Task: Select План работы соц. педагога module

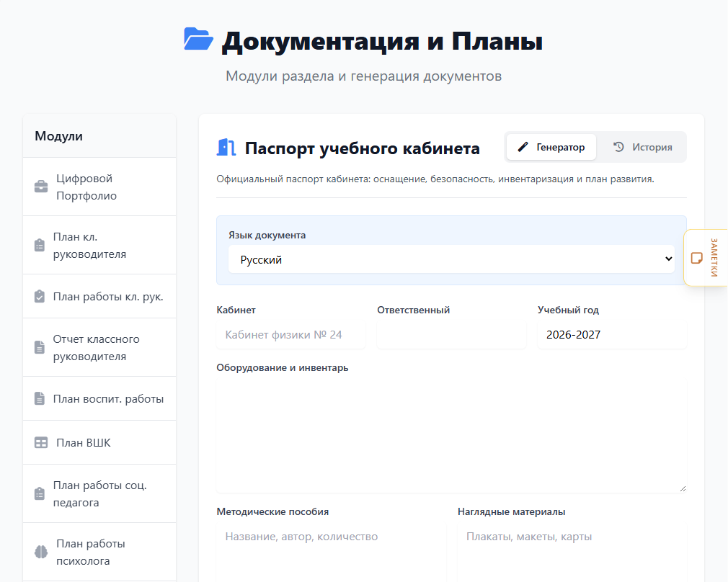Action: pos(99,493)
